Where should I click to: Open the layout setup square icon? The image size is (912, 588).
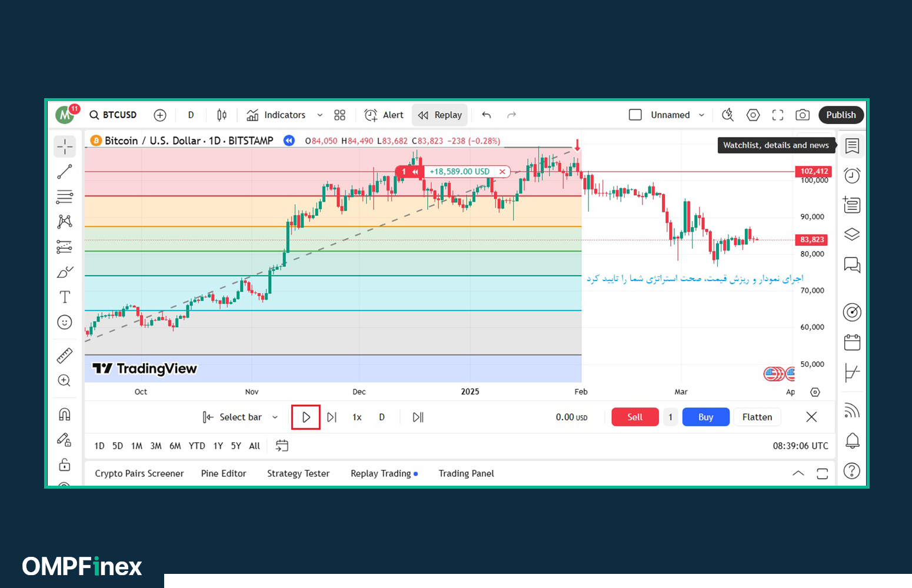pyautogui.click(x=635, y=115)
